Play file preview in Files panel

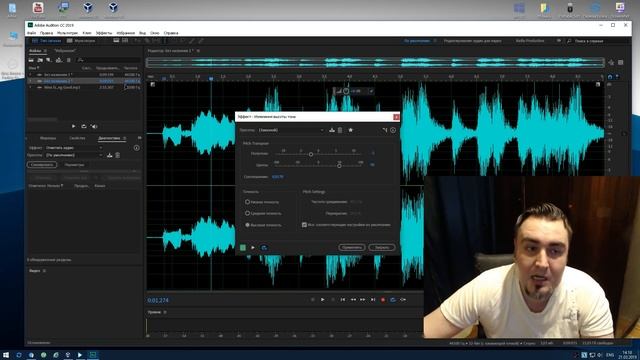pos(73,127)
